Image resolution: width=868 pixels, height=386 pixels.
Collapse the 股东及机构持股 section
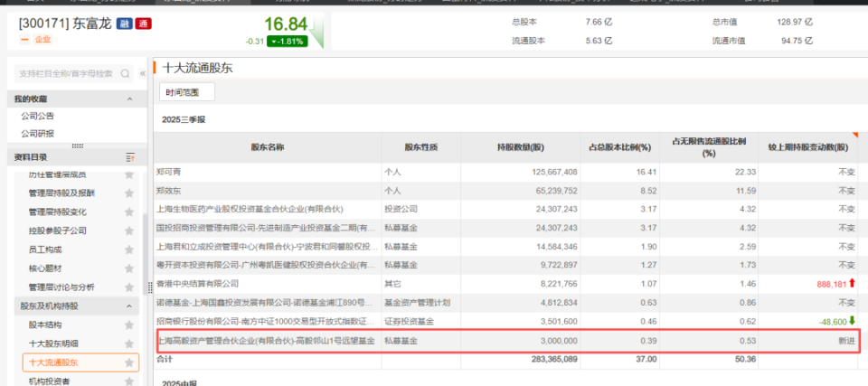click(129, 306)
